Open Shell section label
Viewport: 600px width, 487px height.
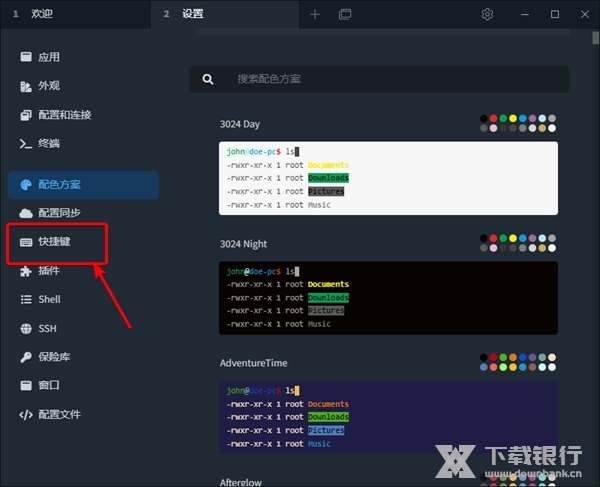(49, 299)
